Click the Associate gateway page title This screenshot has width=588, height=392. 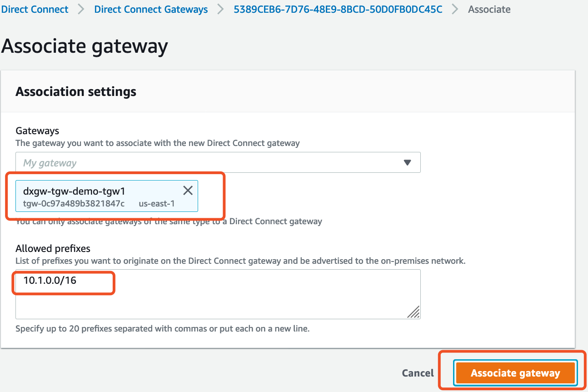[x=85, y=46]
